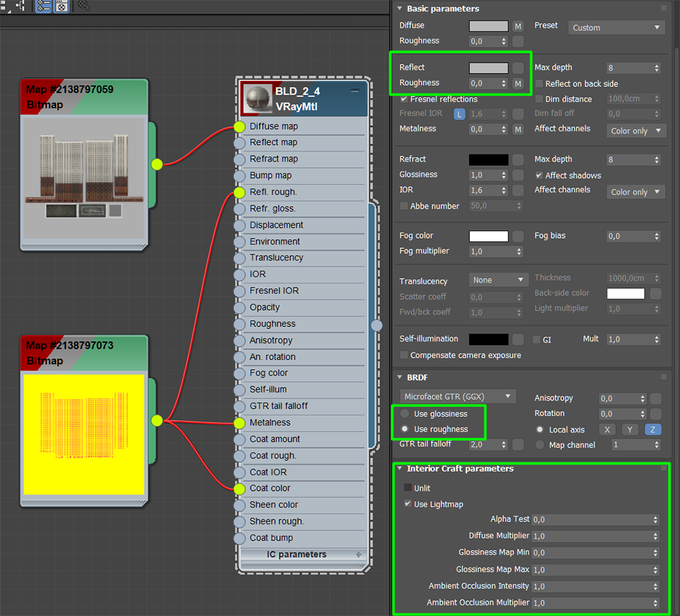Image resolution: width=680 pixels, height=616 pixels.
Task: Click the empty map button beside Reflect color
Action: point(517,68)
